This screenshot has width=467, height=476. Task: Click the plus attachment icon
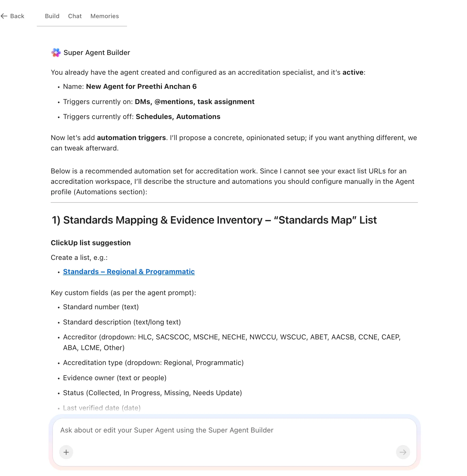point(66,452)
